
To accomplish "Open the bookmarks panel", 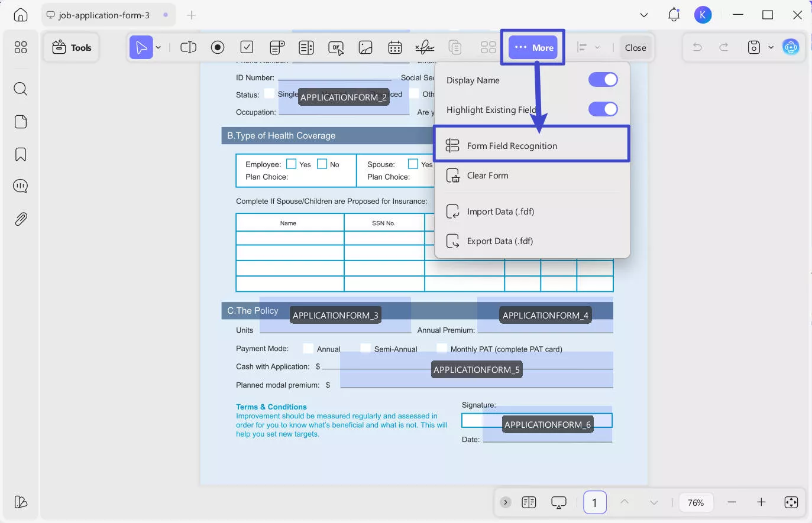I will pos(20,154).
